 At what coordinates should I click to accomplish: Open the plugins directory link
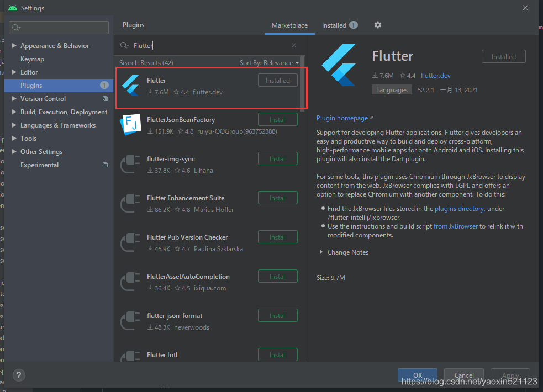click(459, 209)
